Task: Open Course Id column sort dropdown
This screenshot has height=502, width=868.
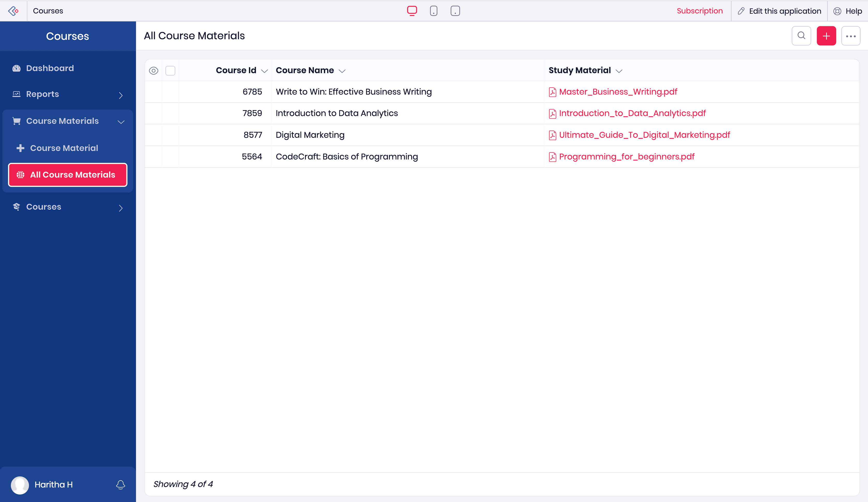Action: [264, 71]
